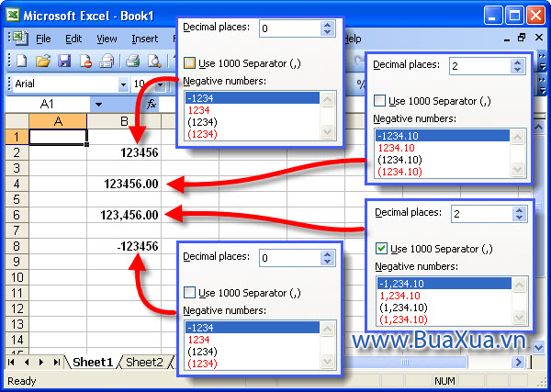
Task: Jump to last sheet navigation arrow
Action: (57, 362)
